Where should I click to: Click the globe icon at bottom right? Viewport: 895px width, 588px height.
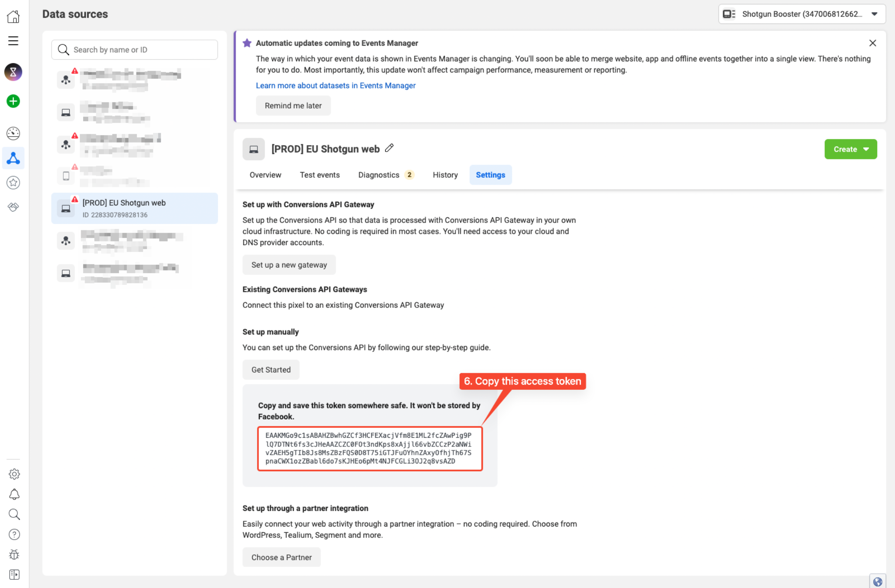(878, 581)
